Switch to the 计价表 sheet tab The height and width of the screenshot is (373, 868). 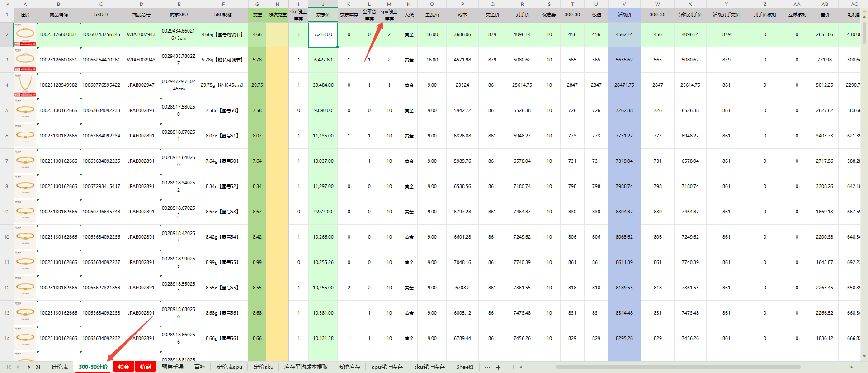(x=59, y=367)
